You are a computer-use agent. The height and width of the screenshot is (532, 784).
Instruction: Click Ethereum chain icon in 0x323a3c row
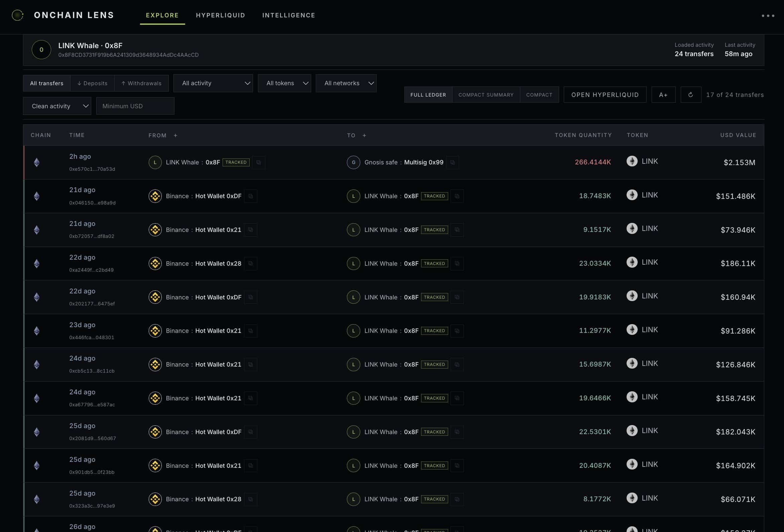37,499
